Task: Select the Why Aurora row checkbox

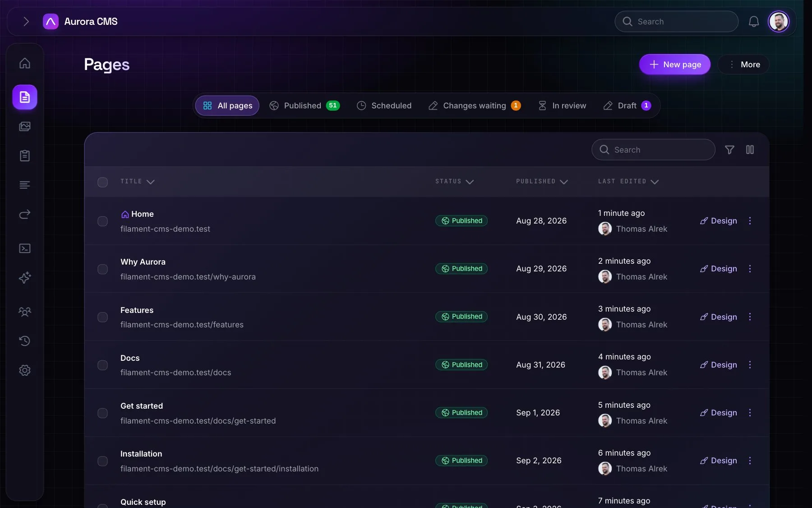Action: pos(103,269)
